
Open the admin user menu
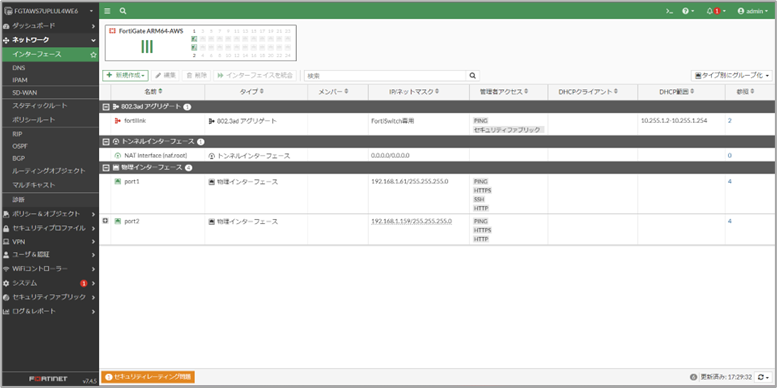753,10
